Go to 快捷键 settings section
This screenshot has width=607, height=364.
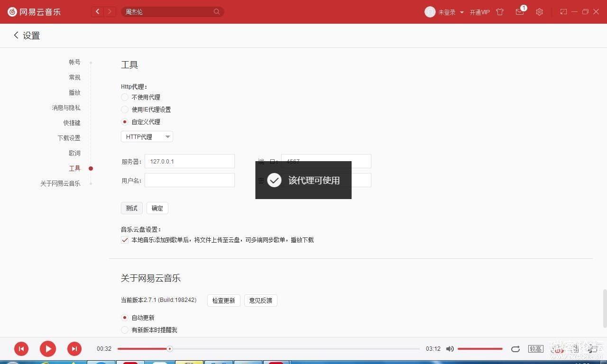[72, 123]
